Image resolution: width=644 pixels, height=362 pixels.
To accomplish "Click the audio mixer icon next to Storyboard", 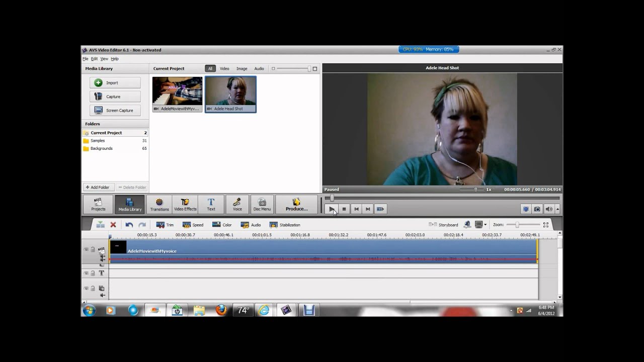I will 467,225.
